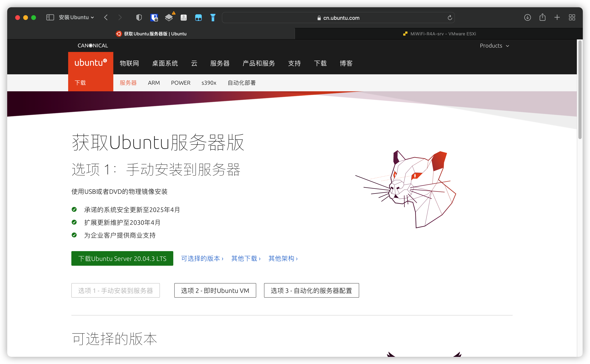This screenshot has width=590, height=364.
Task: Go forward with the forward arrow
Action: point(120,17)
